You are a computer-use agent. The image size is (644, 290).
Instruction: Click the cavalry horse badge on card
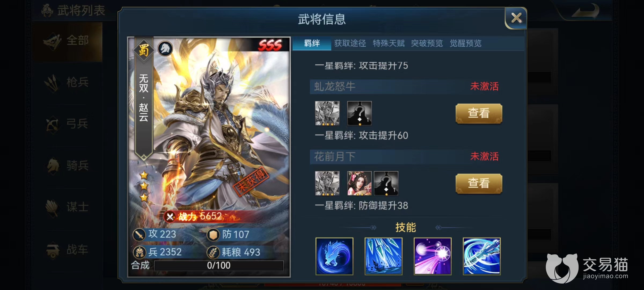165,49
